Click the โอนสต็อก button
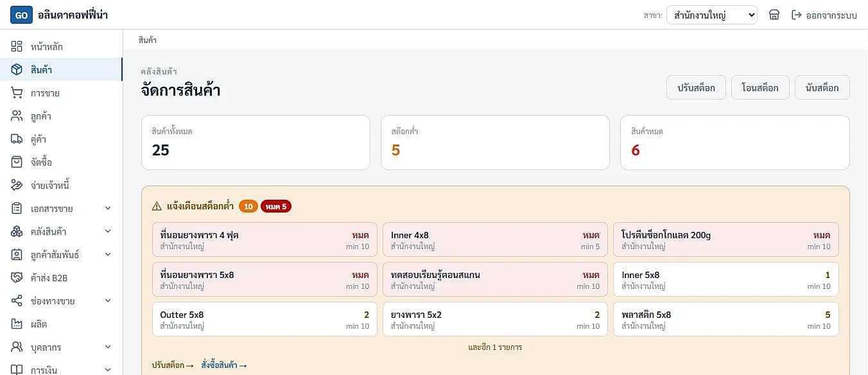868x375 pixels. tap(760, 88)
